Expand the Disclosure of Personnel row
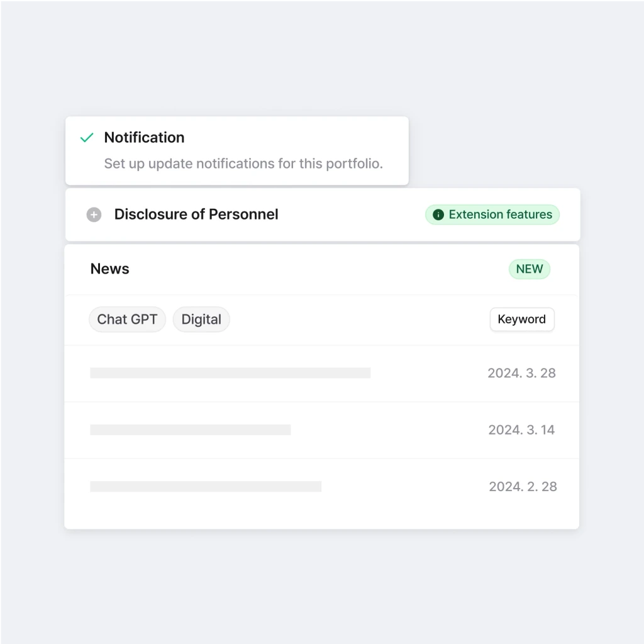644x644 pixels. [323, 214]
